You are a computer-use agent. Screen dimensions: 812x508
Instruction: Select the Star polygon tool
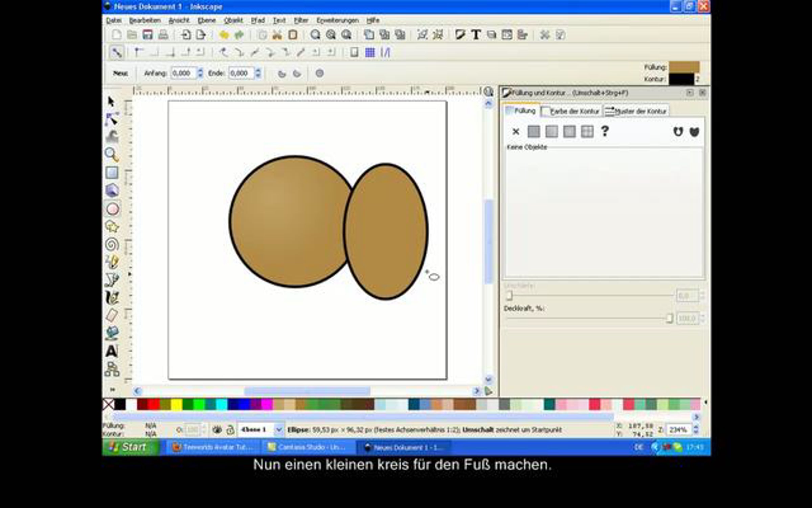112,226
